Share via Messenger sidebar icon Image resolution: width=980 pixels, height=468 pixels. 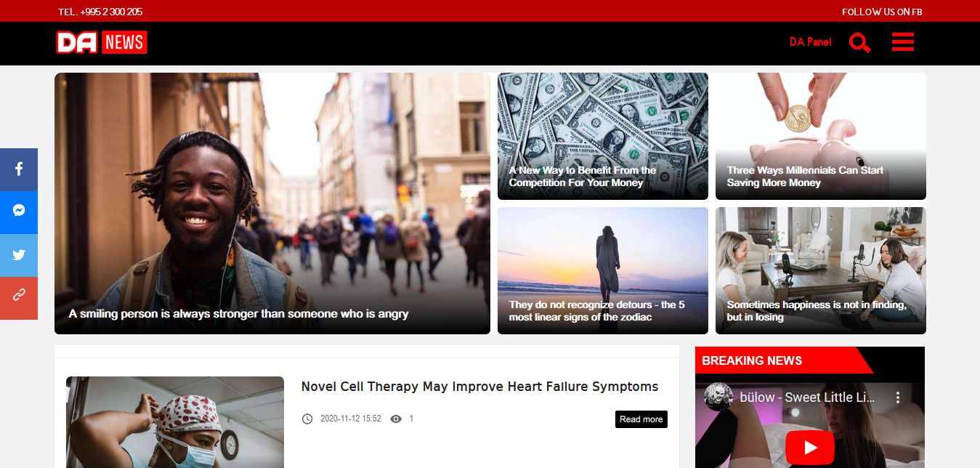pos(19,212)
